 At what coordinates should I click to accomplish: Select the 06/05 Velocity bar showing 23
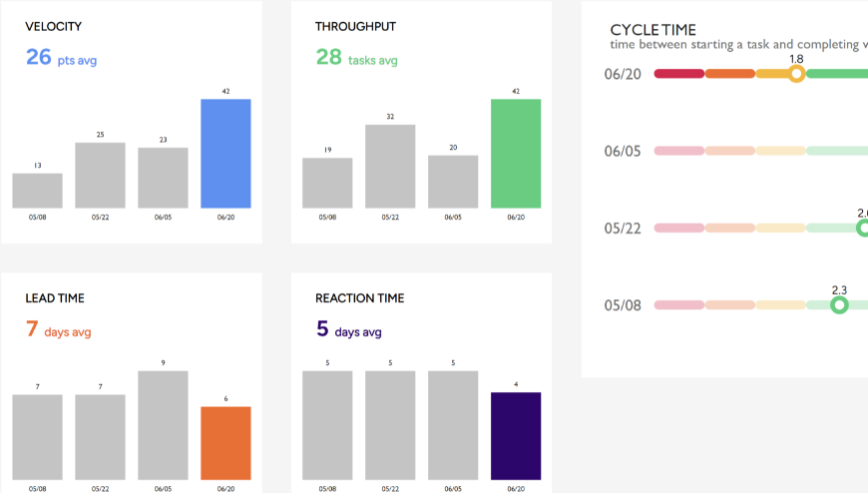tap(163, 178)
